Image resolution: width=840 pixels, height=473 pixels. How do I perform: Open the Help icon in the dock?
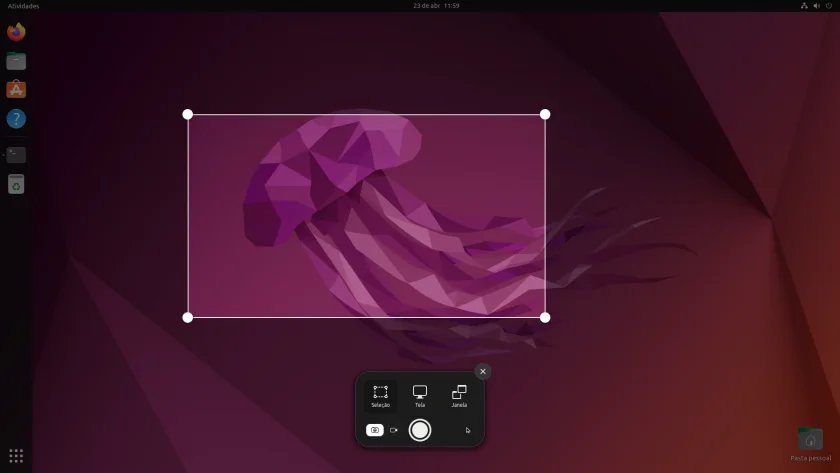16,119
